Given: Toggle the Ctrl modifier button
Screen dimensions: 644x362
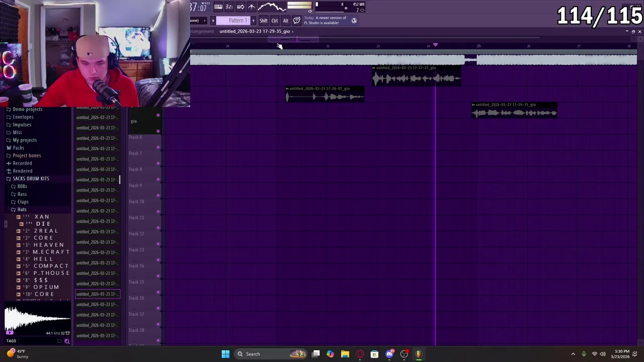Looking at the screenshot, I should 275,21.
